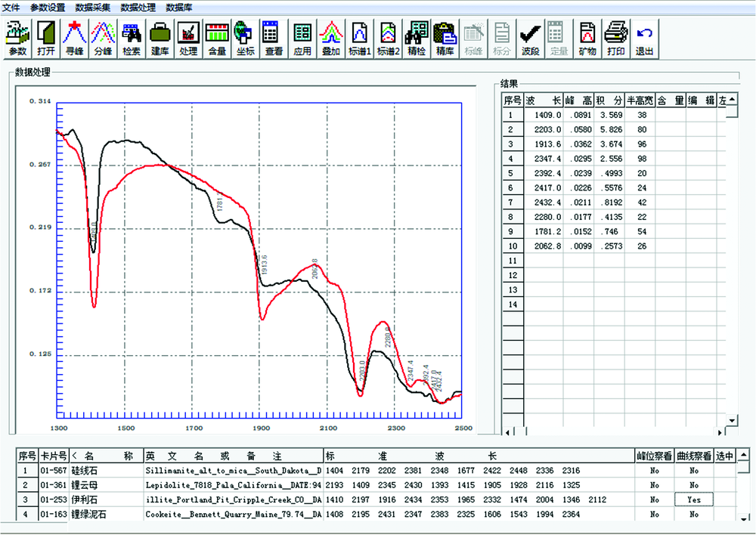Open the 参数设置 menu
This screenshot has height=535, width=756.
pyautogui.click(x=48, y=8)
